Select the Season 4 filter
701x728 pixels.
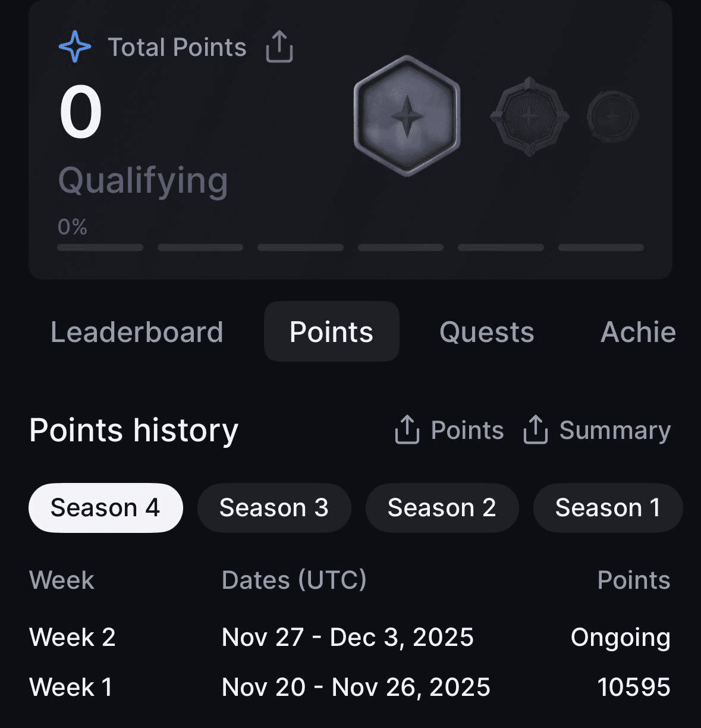click(x=105, y=508)
